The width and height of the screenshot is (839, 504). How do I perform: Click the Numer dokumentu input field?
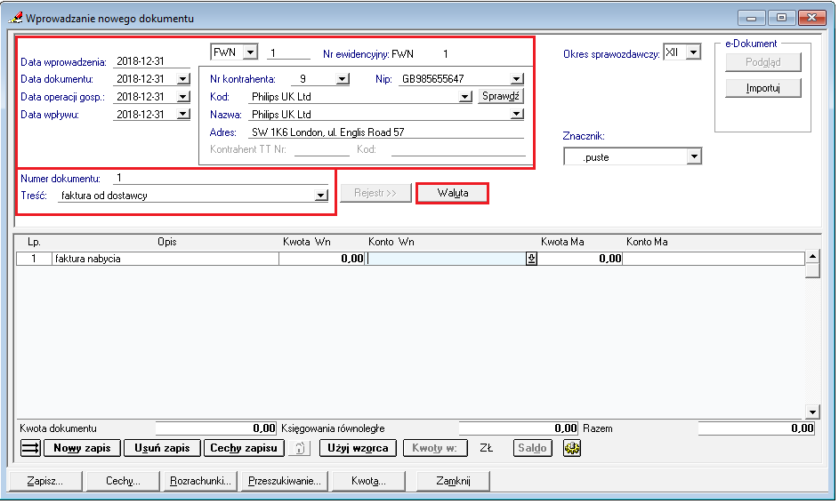(x=221, y=178)
